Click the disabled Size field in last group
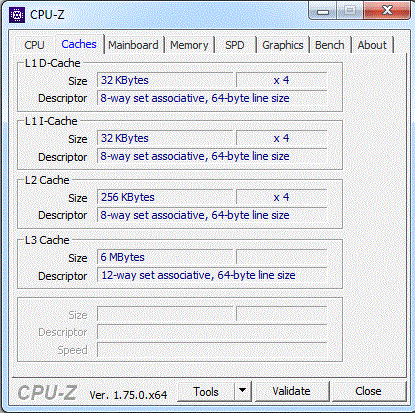 pyautogui.click(x=165, y=314)
